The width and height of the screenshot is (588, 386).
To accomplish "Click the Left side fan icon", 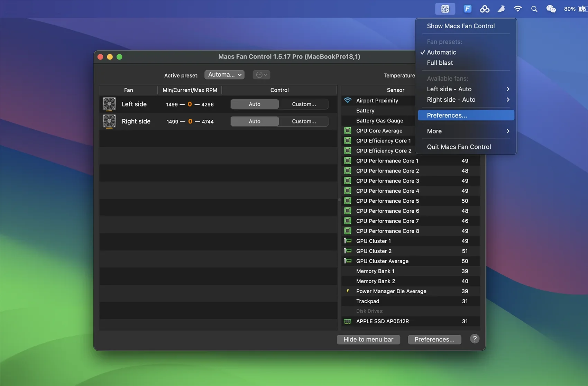I will (109, 104).
